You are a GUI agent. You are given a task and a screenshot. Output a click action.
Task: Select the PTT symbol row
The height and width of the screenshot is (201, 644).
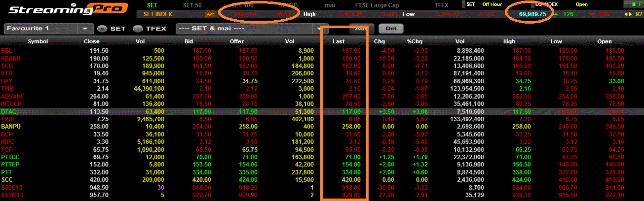point(322,172)
